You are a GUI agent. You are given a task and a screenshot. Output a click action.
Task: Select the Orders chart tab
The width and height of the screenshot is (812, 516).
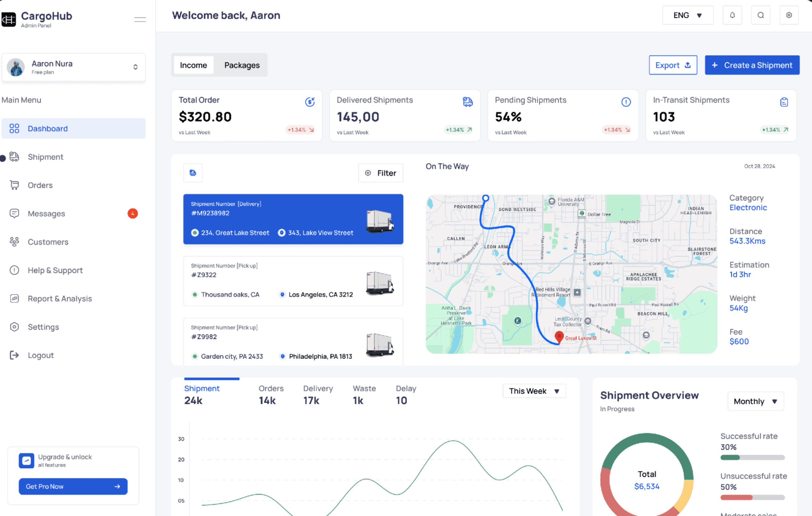(271, 394)
